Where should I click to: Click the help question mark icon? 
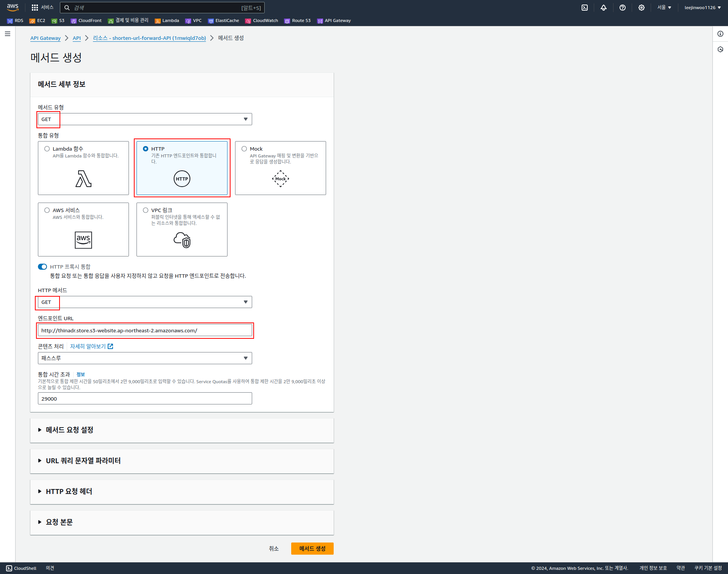click(x=623, y=8)
